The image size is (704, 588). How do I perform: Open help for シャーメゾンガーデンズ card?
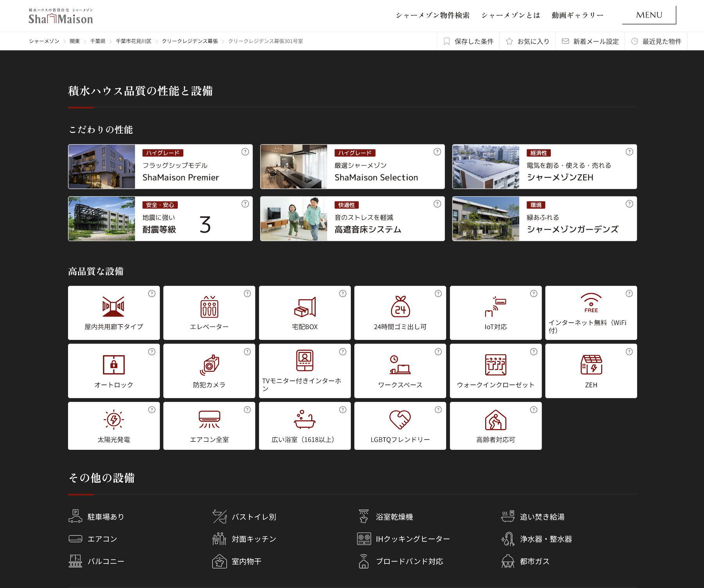click(629, 204)
